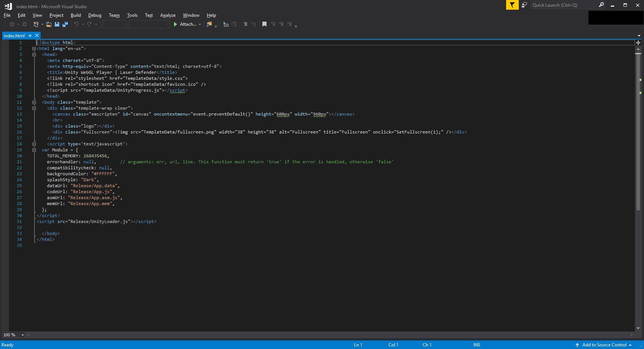Image resolution: width=644 pixels, height=349 pixels.
Task: Click Add to Source Control
Action: [x=604, y=345]
